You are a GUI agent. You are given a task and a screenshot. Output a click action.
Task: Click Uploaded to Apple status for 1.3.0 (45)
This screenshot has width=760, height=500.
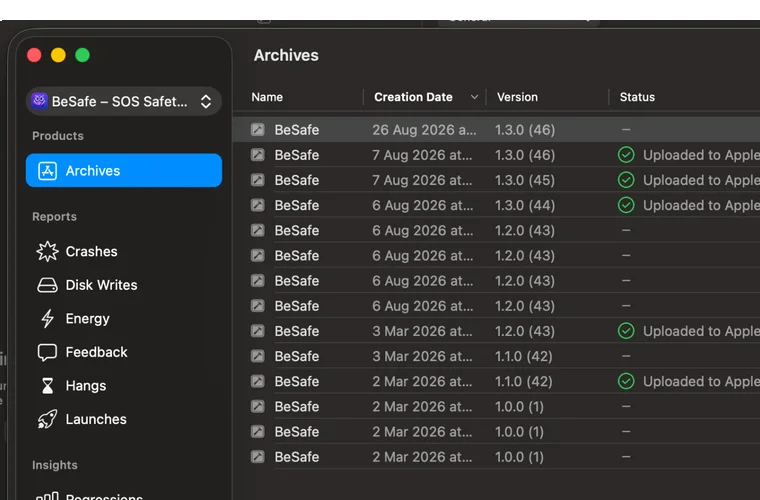701,180
